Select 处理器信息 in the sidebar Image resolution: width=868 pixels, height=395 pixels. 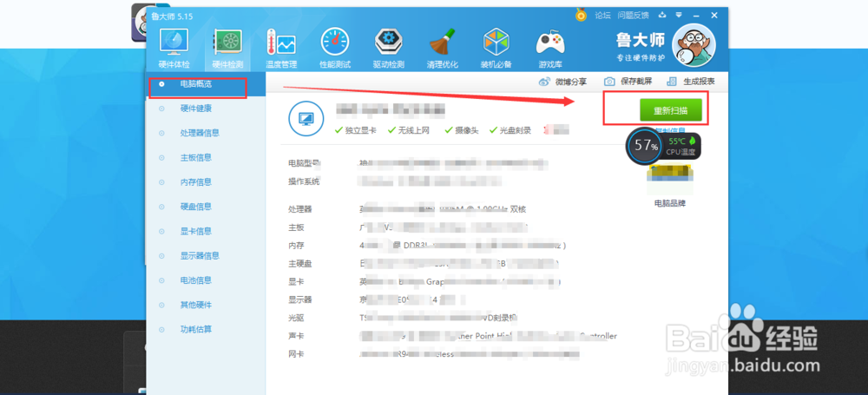[200, 133]
